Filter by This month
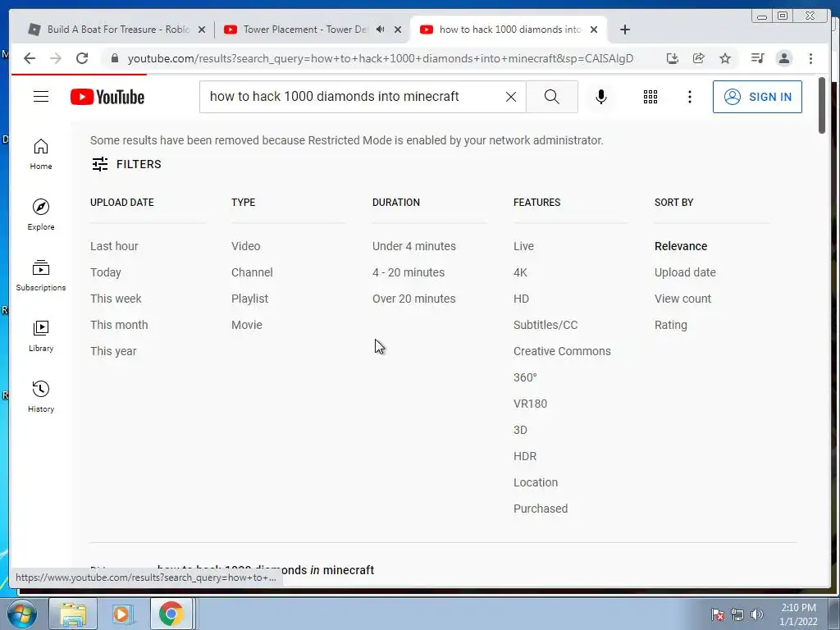Image resolution: width=840 pixels, height=630 pixels. click(119, 325)
